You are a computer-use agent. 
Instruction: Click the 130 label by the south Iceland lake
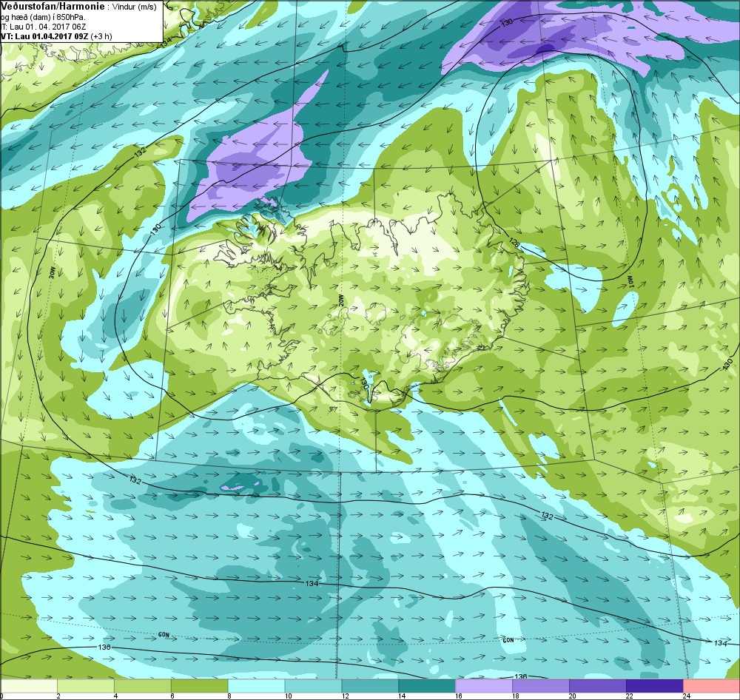point(364,383)
